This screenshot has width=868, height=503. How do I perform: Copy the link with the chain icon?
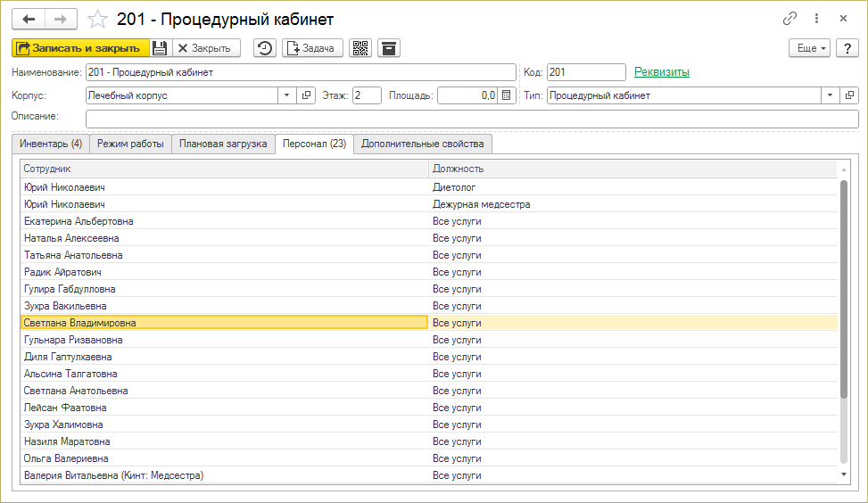tap(789, 19)
